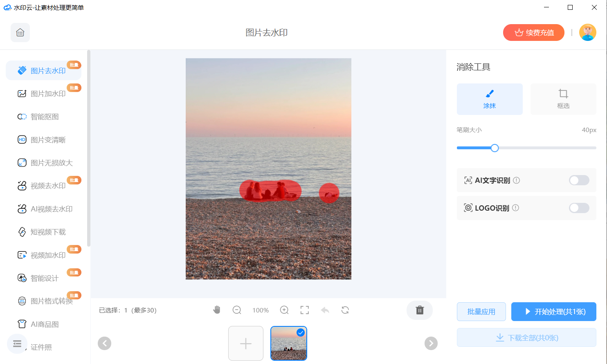Open AI视频去水印 in the sidebar
This screenshot has height=364, width=607.
coord(43,209)
